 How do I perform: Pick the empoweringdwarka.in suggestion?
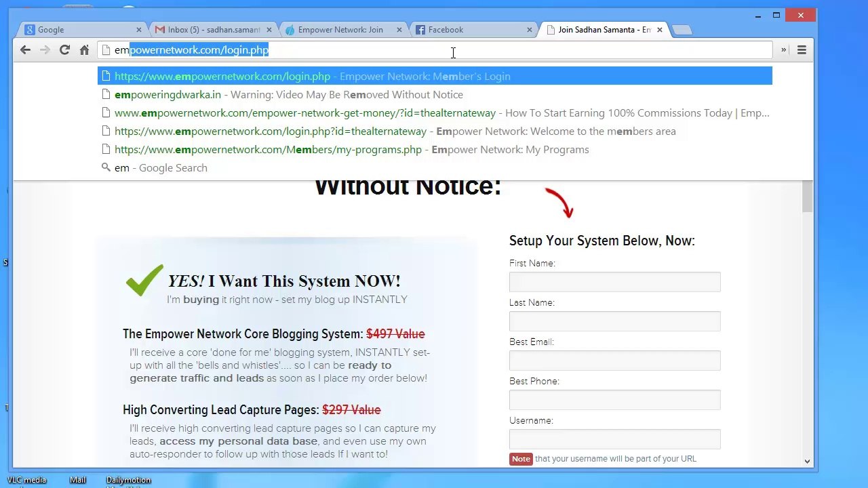click(435, 95)
